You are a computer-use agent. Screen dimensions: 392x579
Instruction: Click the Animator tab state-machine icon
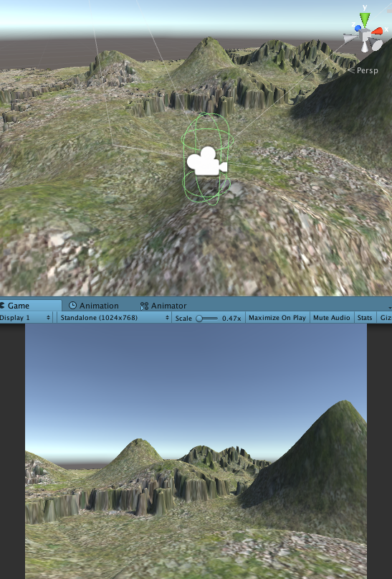coord(144,306)
